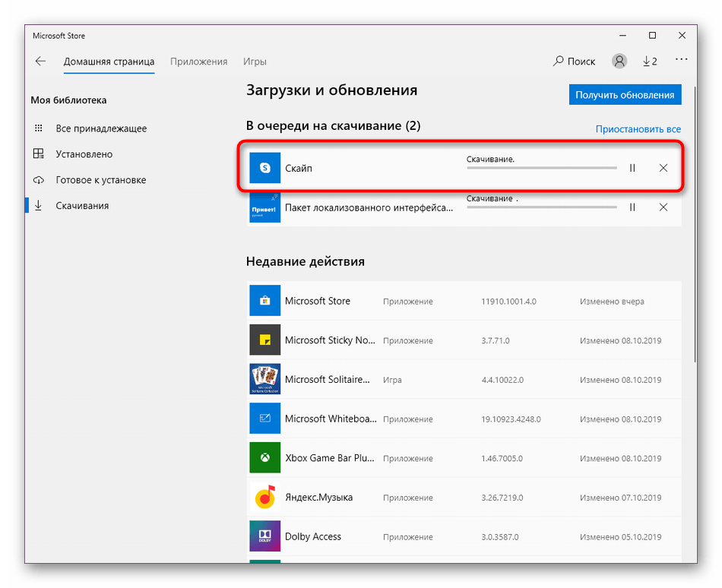
Task: Pause the Пакет локализованного интерфейса download
Action: tap(632, 207)
